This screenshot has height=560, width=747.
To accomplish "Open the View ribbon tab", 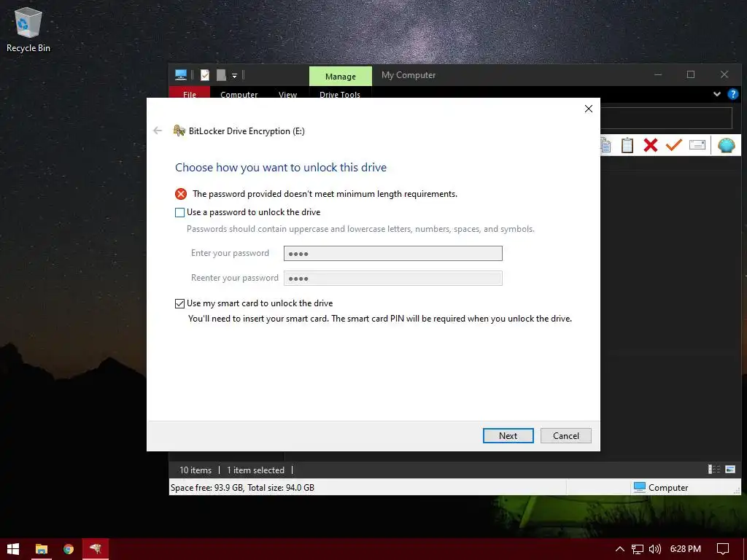I will [x=287, y=93].
